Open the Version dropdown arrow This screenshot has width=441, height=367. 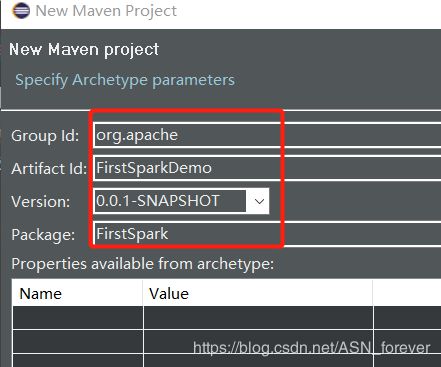[x=259, y=201]
